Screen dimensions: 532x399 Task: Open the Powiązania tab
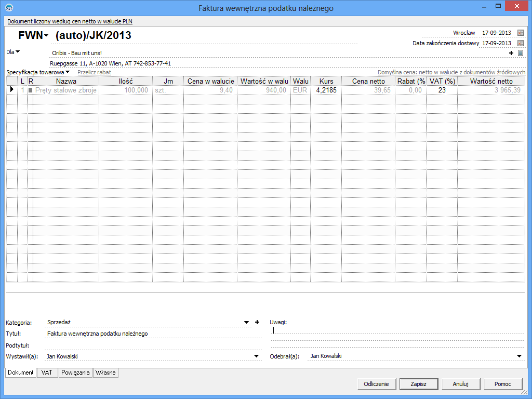tap(75, 373)
